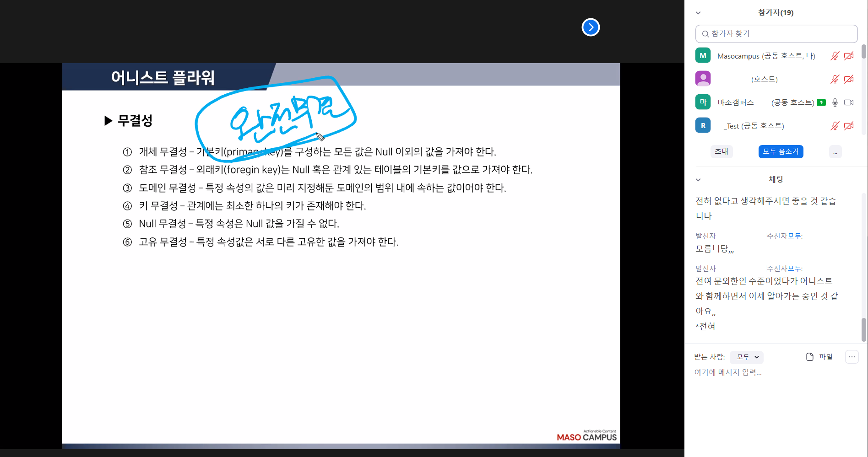Toggle 마소캠퍼스 microphone

pyautogui.click(x=835, y=102)
